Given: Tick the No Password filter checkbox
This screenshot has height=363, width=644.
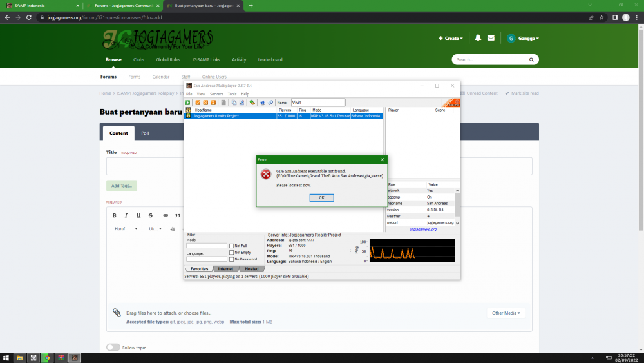Looking at the screenshot, I should [232, 259].
